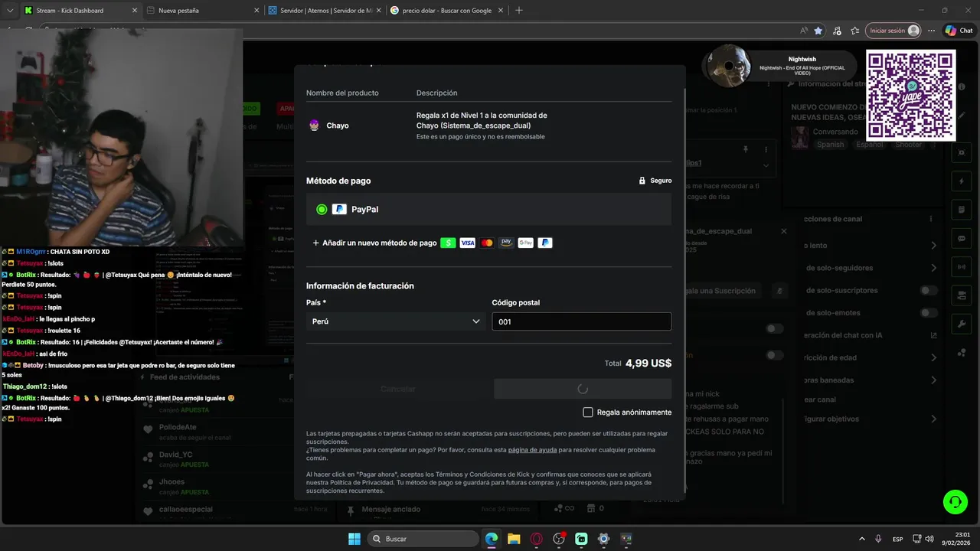
Task: Open the browser three-dots menu
Action: (x=932, y=31)
